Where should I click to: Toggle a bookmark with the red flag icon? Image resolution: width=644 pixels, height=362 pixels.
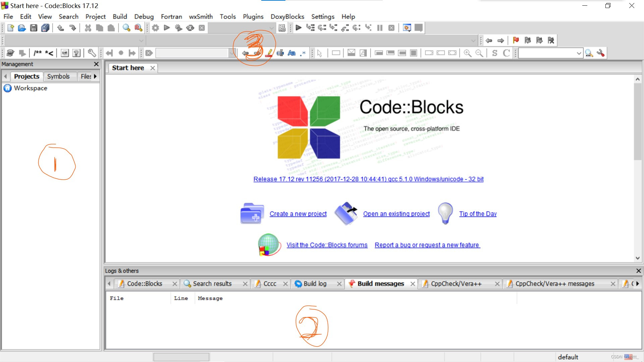[516, 41]
